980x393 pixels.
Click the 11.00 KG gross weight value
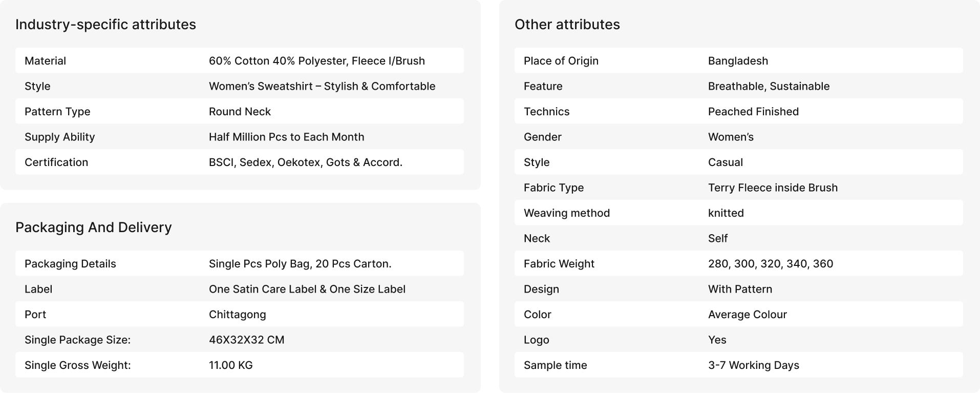(230, 365)
